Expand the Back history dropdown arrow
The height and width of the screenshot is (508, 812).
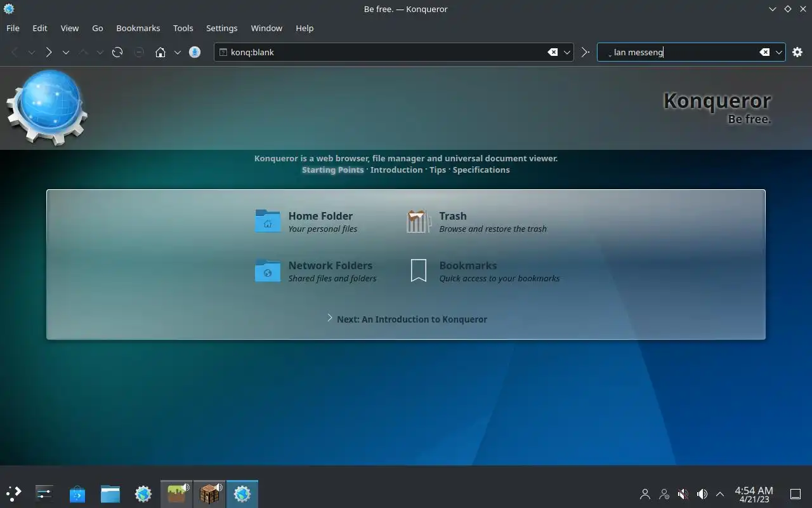(31, 52)
